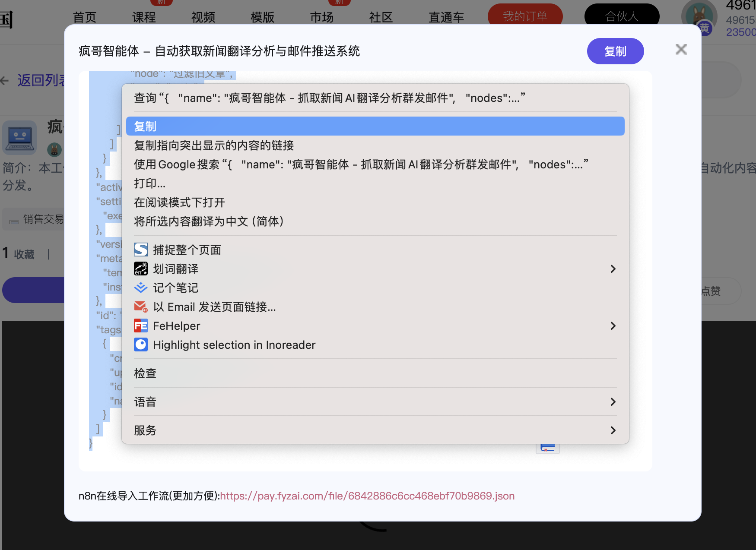Click the "tags" line in JSON code
Image resolution: width=756 pixels, height=550 pixels.
(x=108, y=330)
